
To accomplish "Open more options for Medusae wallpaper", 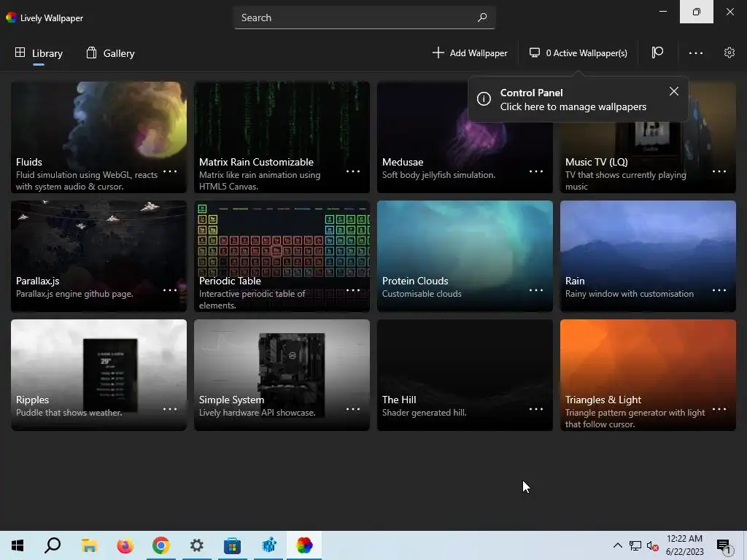I will pos(536,171).
